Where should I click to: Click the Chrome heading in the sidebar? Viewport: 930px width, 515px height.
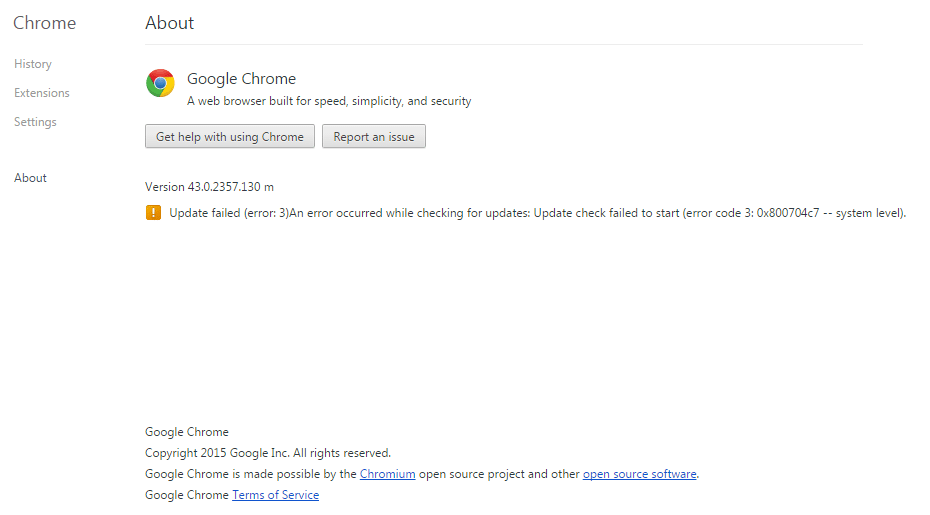[44, 23]
